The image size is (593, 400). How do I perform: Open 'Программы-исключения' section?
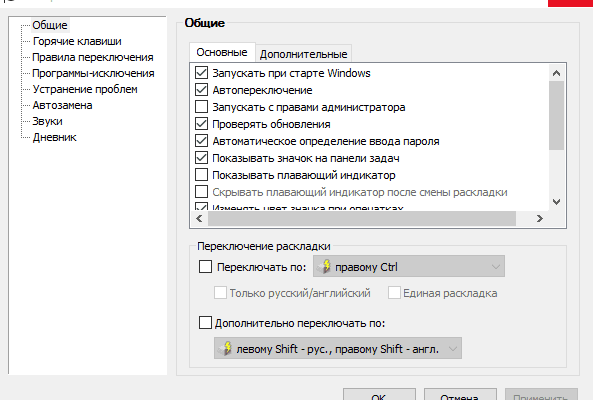point(93,73)
